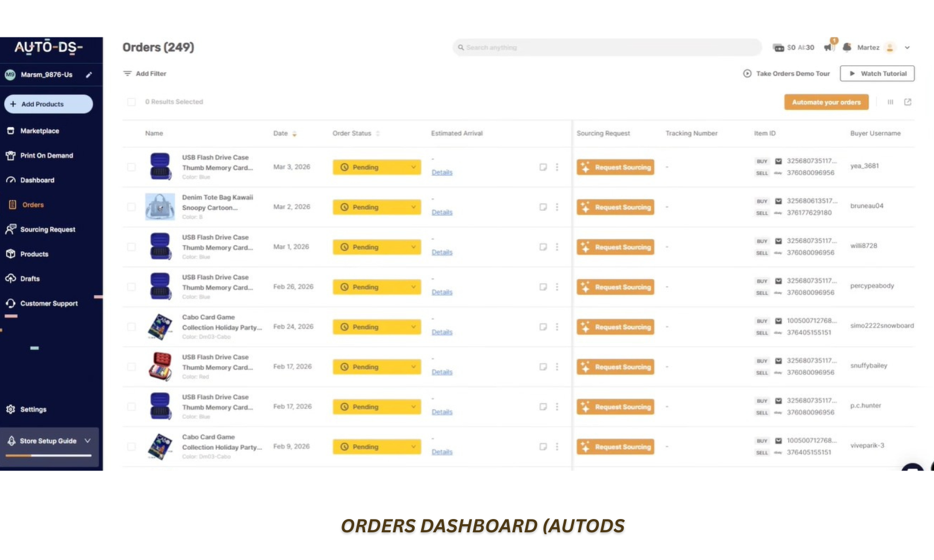
Task: Click the wallet balance icon beside $0
Action: pyautogui.click(x=778, y=47)
